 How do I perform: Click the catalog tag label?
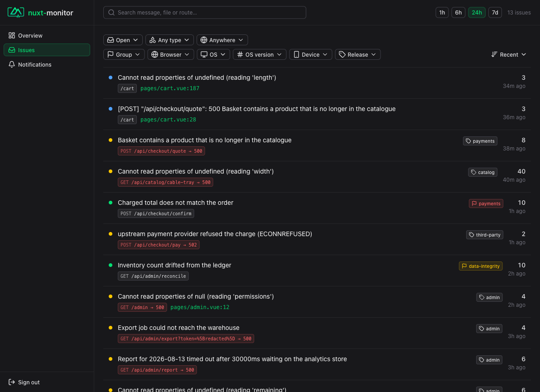482,172
